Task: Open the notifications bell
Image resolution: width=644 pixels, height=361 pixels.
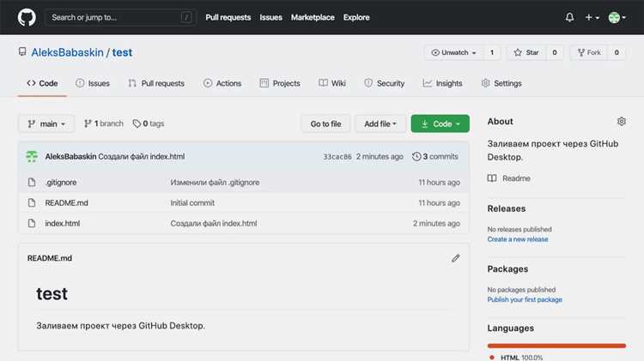Action: coord(569,17)
